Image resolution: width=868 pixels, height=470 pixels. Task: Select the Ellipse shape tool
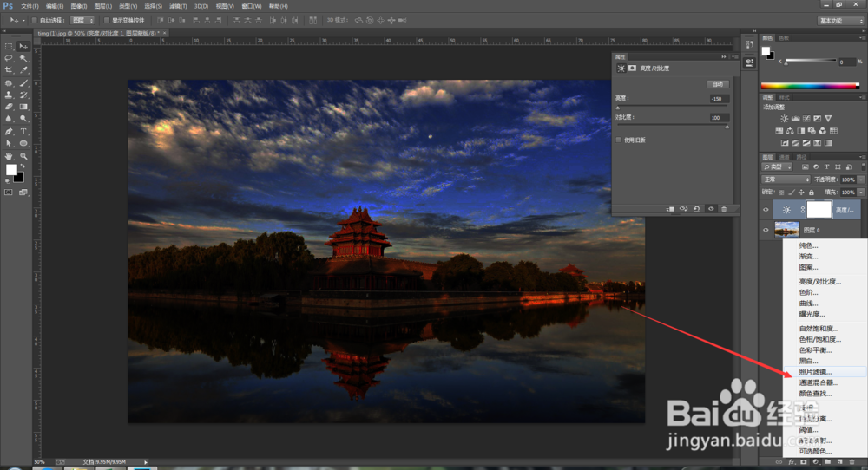pos(23,143)
